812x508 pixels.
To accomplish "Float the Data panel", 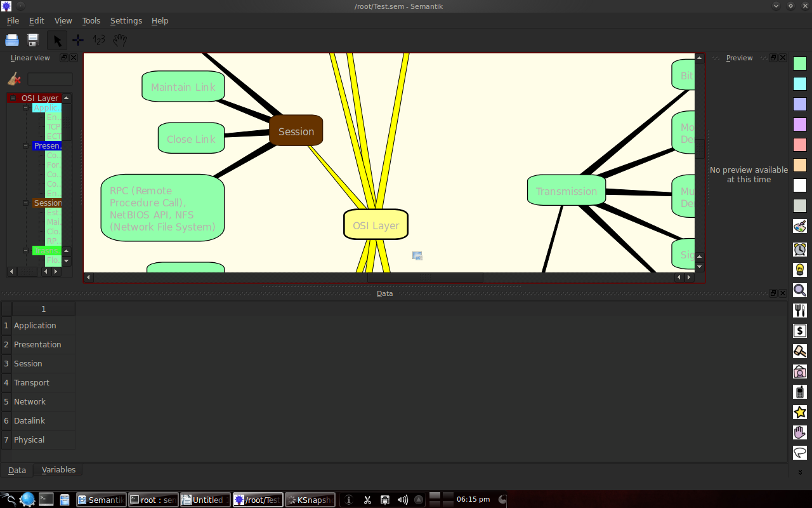I will pos(773,293).
